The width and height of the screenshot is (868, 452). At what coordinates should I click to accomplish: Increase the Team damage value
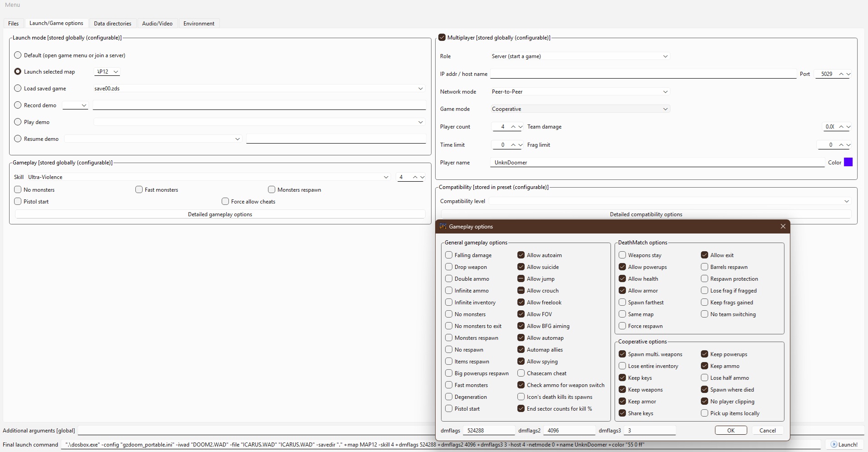841,127
